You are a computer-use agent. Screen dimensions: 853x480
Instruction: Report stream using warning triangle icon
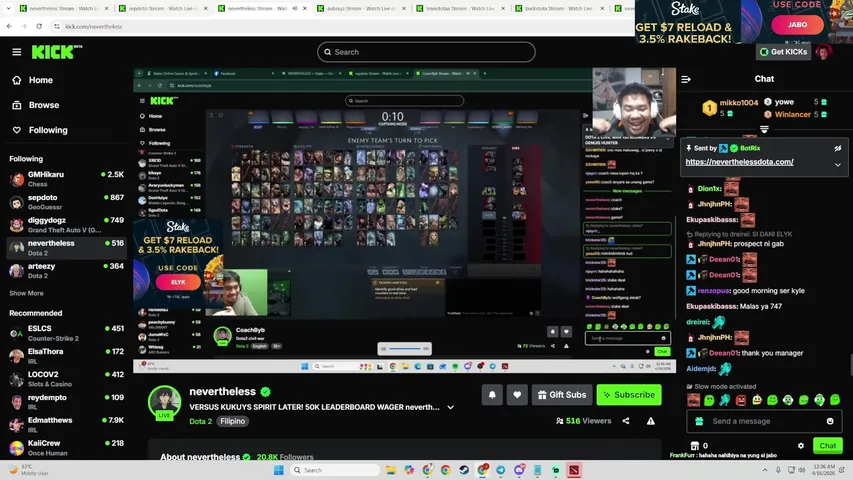click(651, 421)
